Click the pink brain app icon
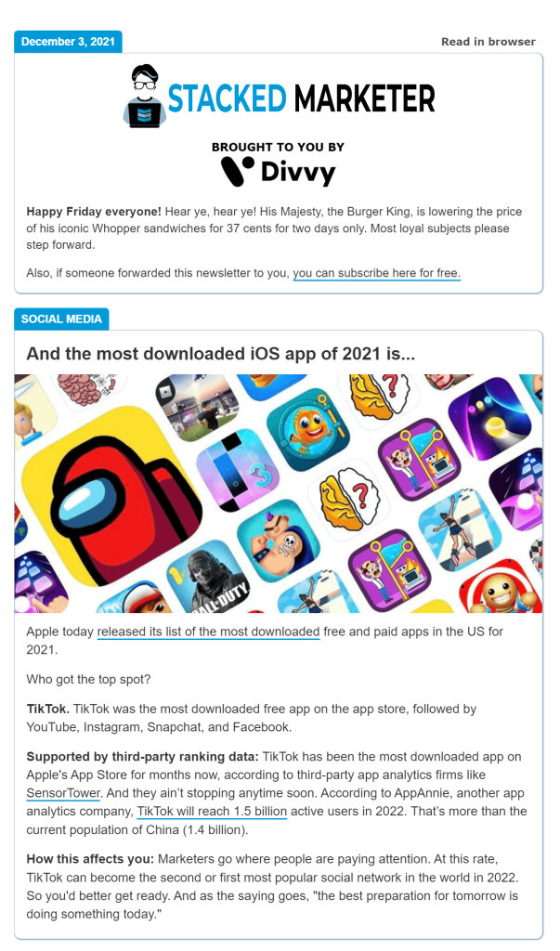The image size is (560, 951). [x=90, y=387]
